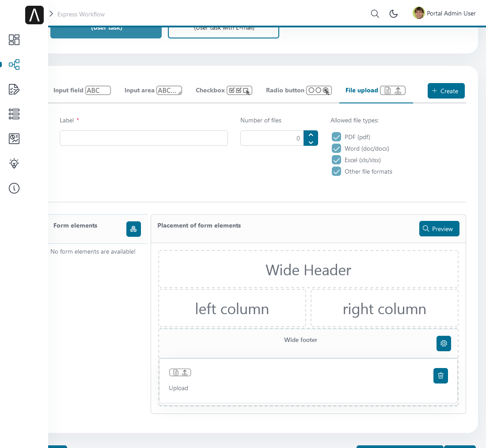This screenshot has width=486, height=448.
Task: Select the File upload tab
Action: 376,90
